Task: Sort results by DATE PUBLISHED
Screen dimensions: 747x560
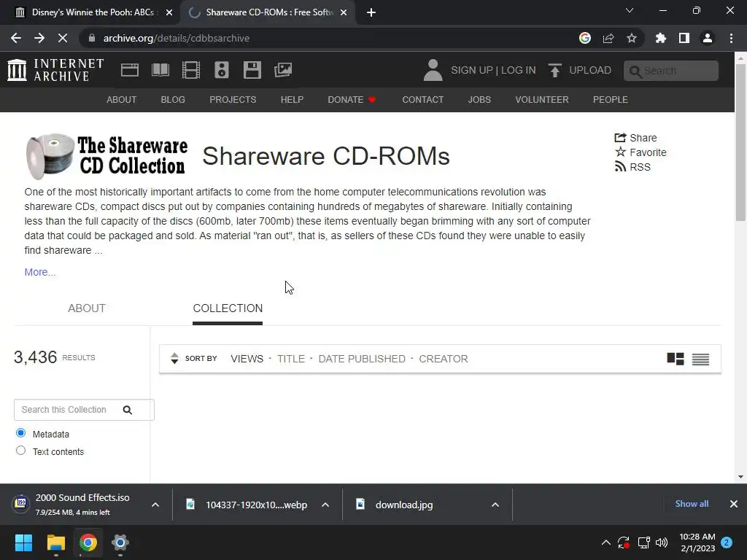Action: pos(362,359)
